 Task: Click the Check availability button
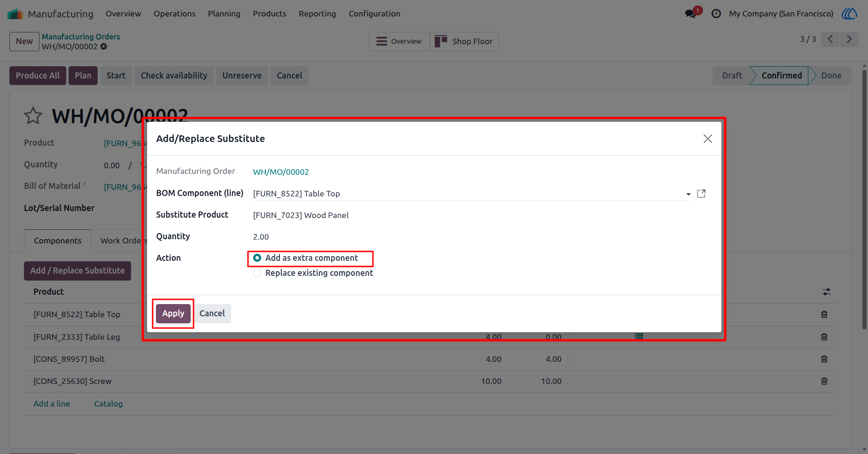(x=174, y=76)
